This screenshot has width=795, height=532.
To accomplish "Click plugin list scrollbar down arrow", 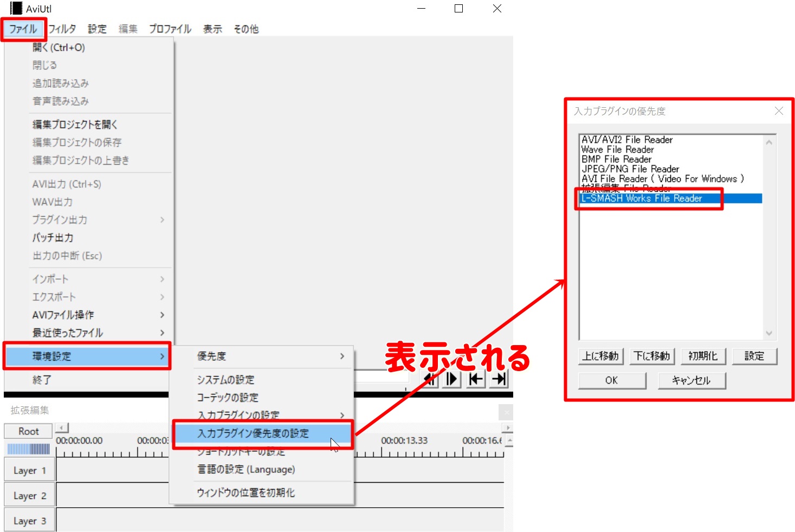I will click(769, 333).
